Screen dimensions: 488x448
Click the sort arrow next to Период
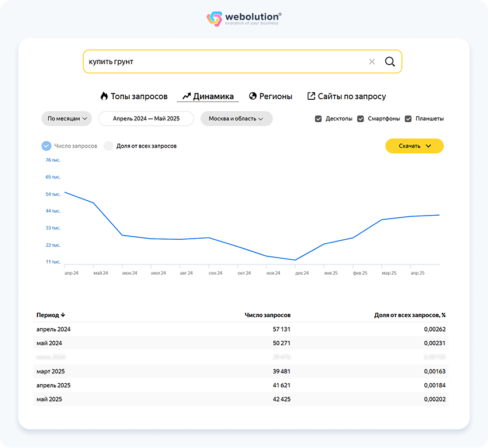(x=63, y=315)
